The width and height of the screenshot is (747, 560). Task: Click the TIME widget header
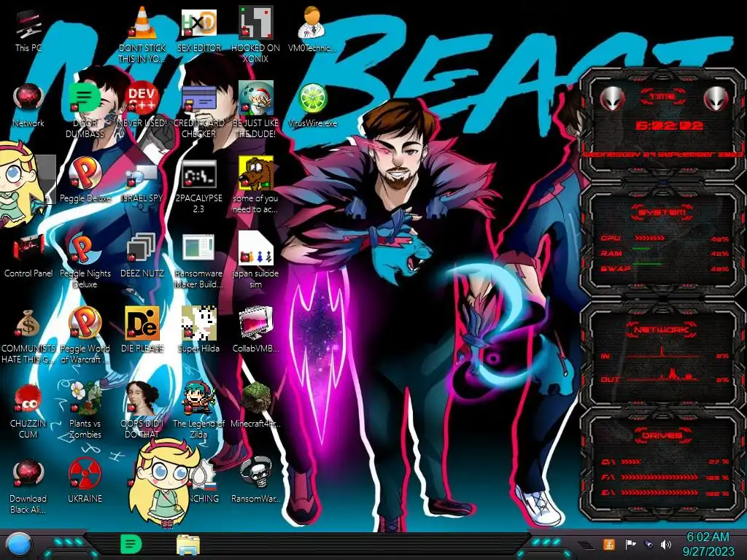click(x=662, y=97)
